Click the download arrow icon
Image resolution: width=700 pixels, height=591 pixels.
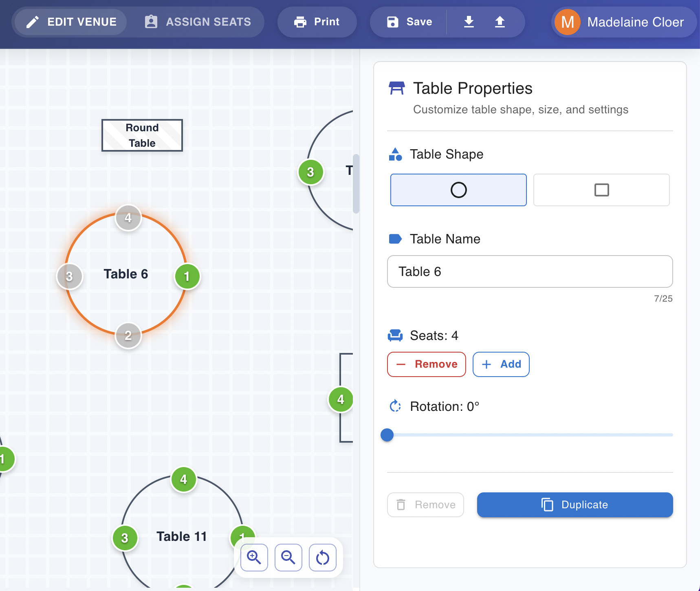[469, 22]
